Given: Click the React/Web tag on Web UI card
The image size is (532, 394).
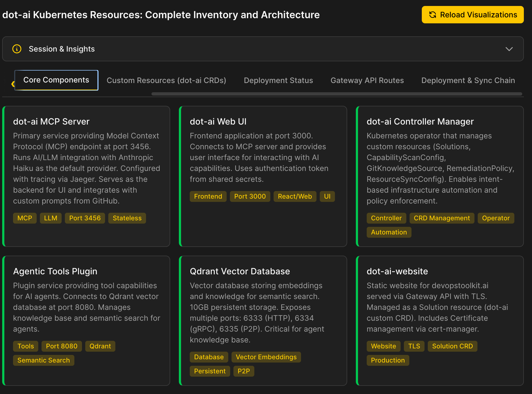Looking at the screenshot, I should click(x=295, y=196).
